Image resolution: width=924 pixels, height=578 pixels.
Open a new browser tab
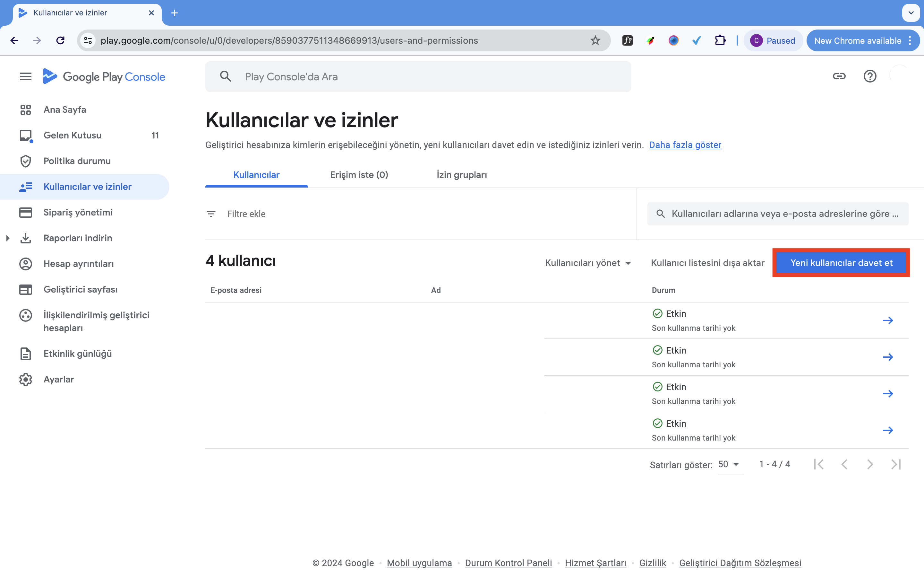(175, 13)
